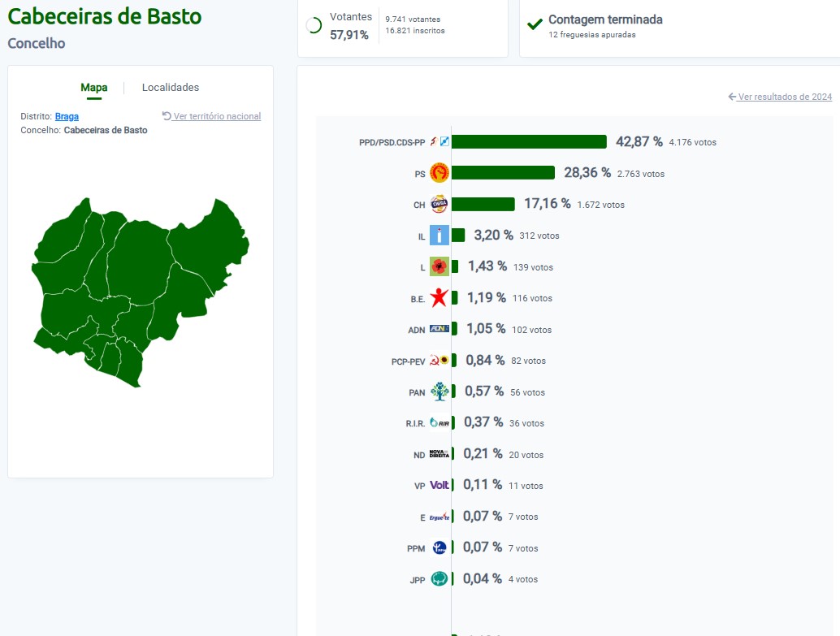Click the B.E. red star logo
This screenshot has height=636, width=840.
pyautogui.click(x=439, y=297)
